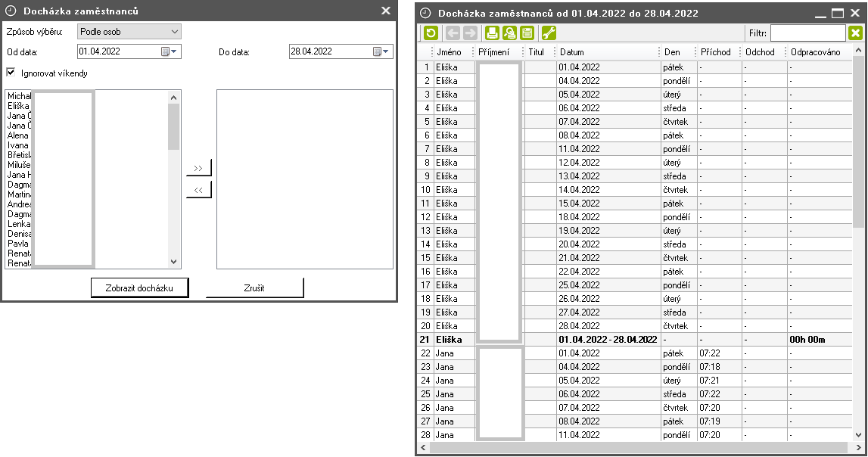868x457 pixels.
Task: Click attendance table horizontal scrollbar right arrow
Action: pyautogui.click(x=858, y=447)
